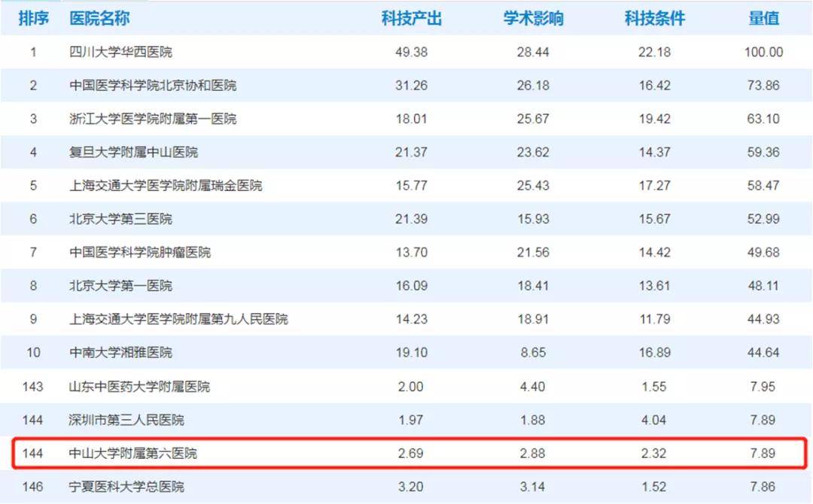Screen dimensions: 813x504
Task: Click the 44.64 量值 value
Action: pos(764,353)
